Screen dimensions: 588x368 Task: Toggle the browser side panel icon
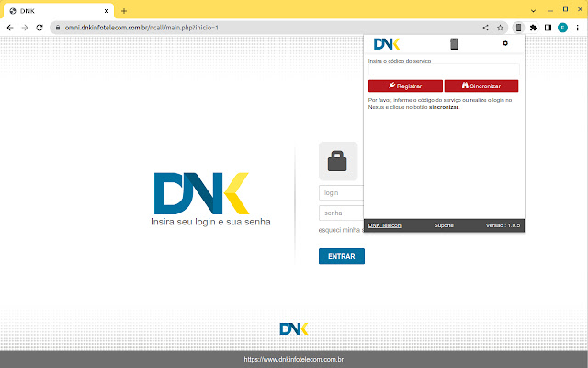tap(548, 28)
